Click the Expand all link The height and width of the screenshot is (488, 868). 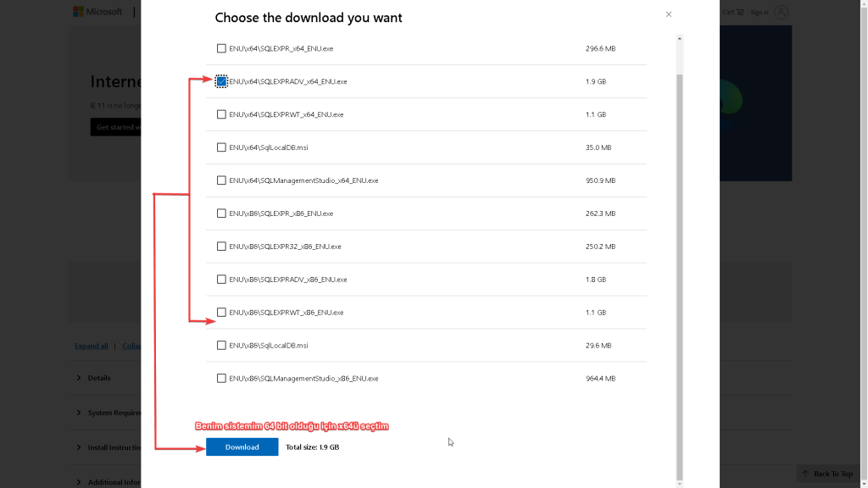pyautogui.click(x=92, y=346)
